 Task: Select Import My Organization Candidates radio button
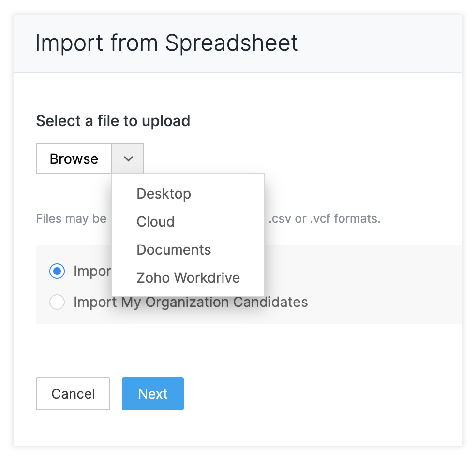pyautogui.click(x=57, y=303)
